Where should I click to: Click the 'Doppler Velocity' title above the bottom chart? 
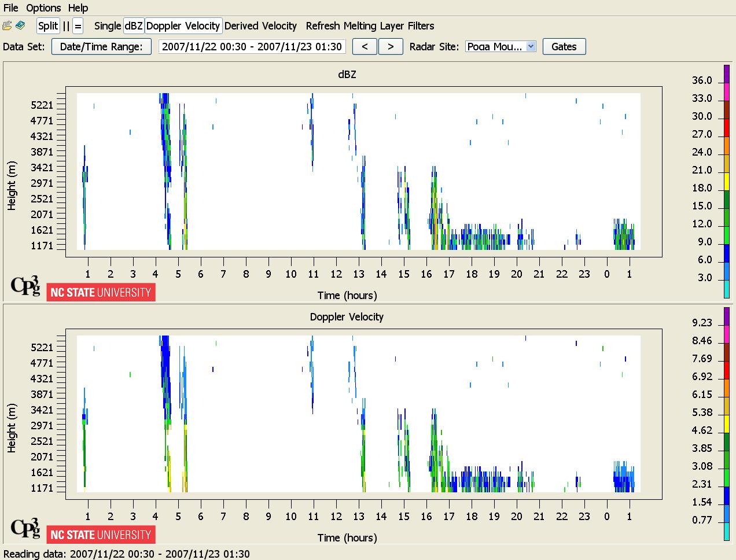347,317
